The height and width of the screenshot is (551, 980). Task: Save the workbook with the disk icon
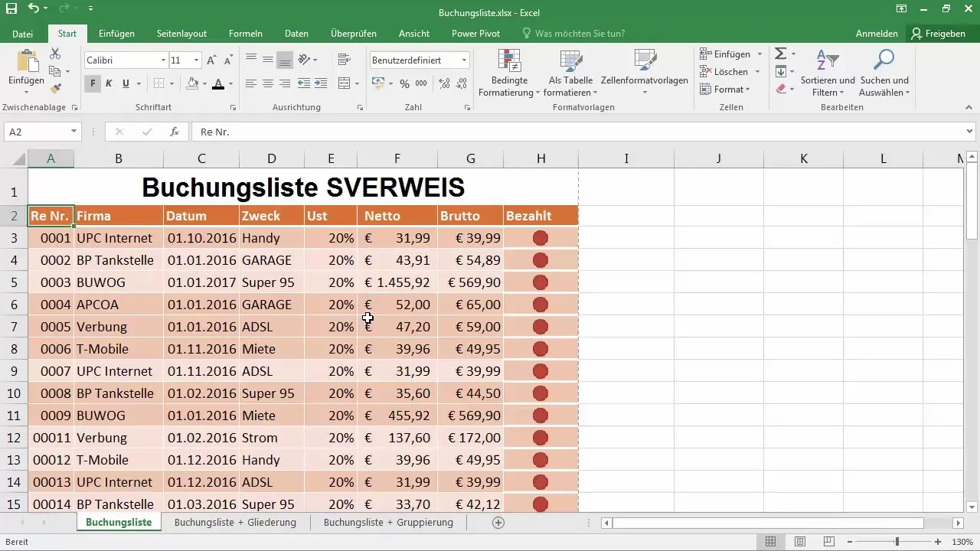(x=11, y=9)
